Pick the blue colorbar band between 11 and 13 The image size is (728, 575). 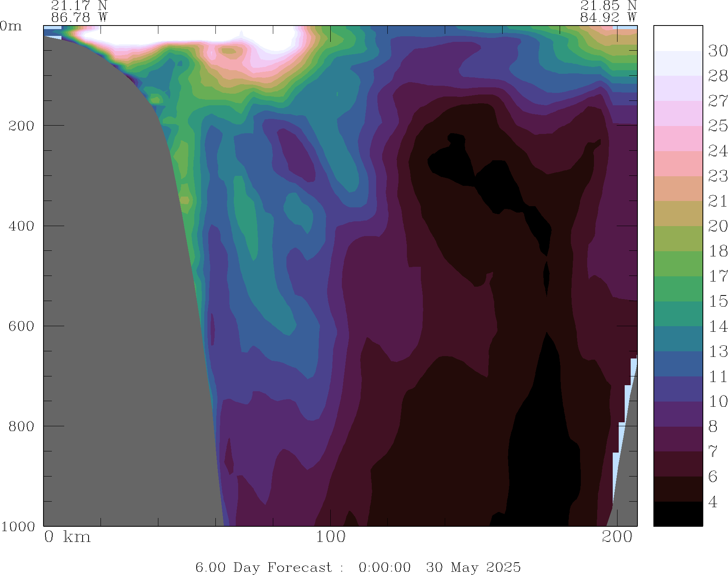tap(678, 364)
